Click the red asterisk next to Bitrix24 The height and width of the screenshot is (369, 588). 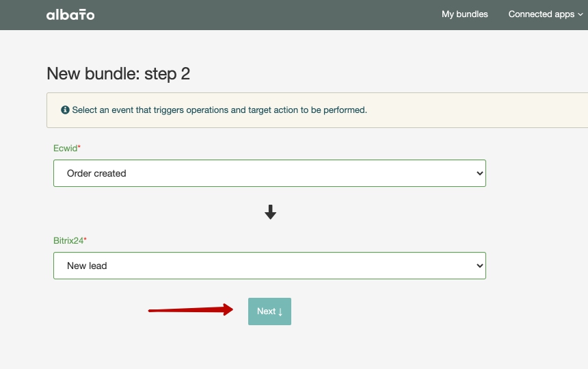(x=85, y=240)
